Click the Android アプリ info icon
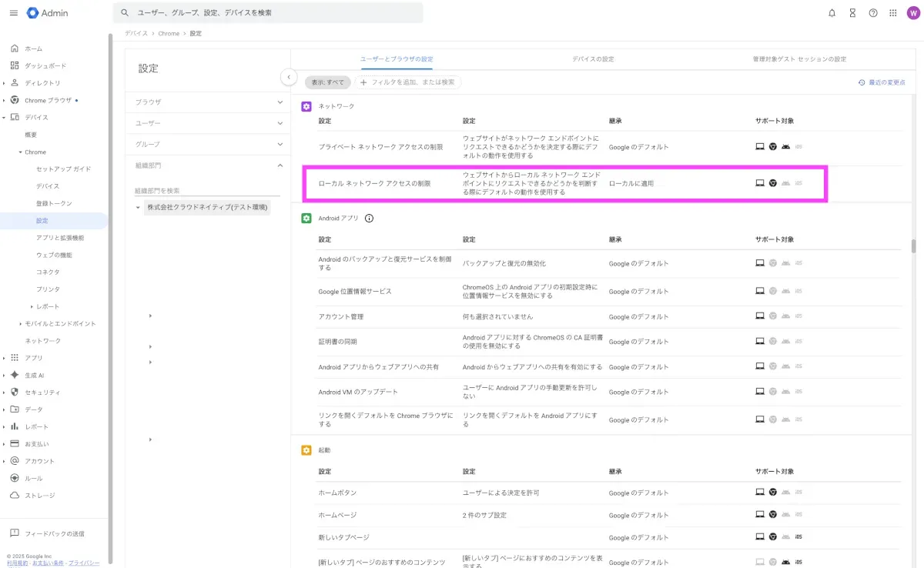This screenshot has height=568, width=924. (369, 219)
